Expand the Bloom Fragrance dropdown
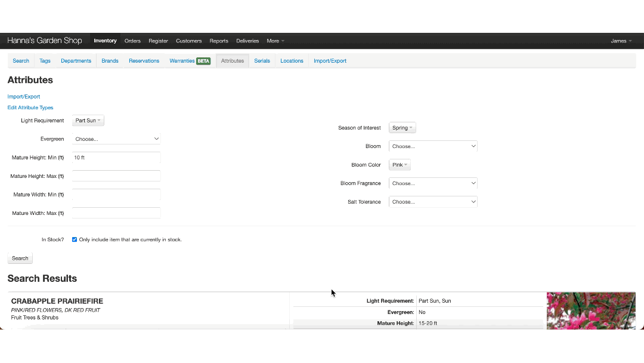 (433, 183)
